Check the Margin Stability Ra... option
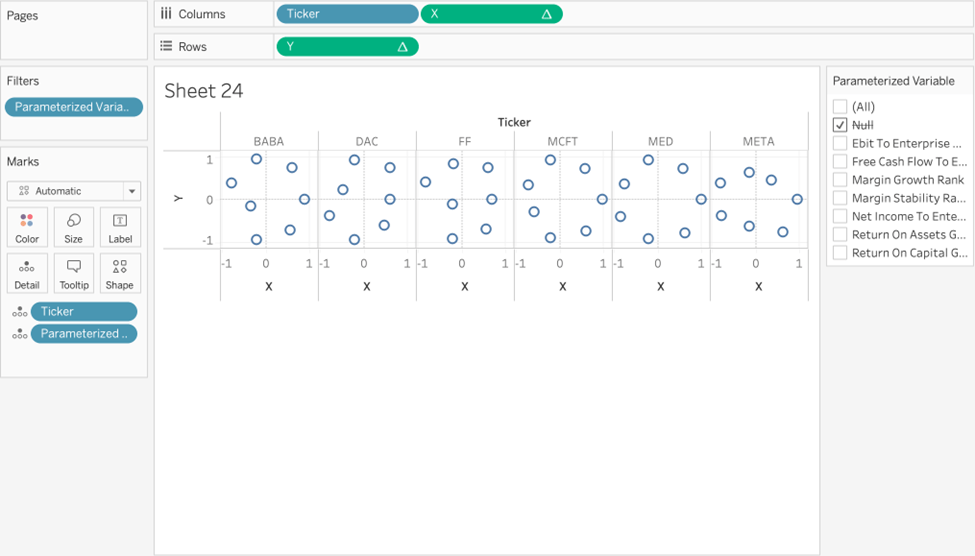Image resolution: width=975 pixels, height=556 pixels. click(x=840, y=198)
